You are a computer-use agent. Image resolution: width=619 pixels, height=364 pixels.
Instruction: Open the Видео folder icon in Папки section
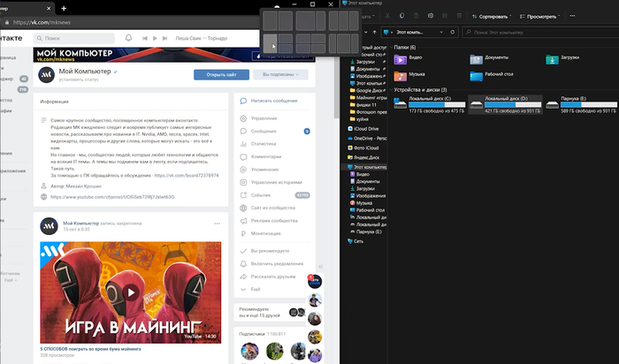401,59
